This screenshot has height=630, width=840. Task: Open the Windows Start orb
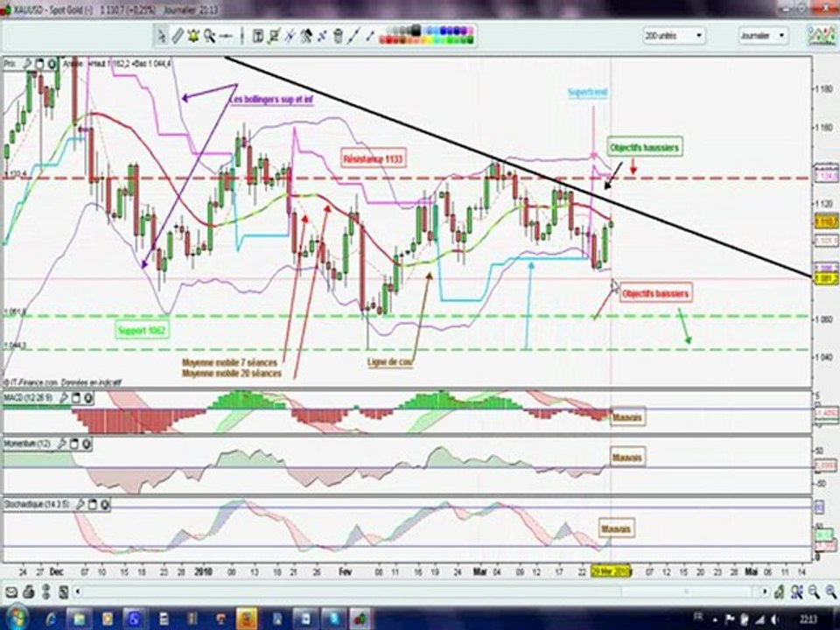(x=17, y=617)
